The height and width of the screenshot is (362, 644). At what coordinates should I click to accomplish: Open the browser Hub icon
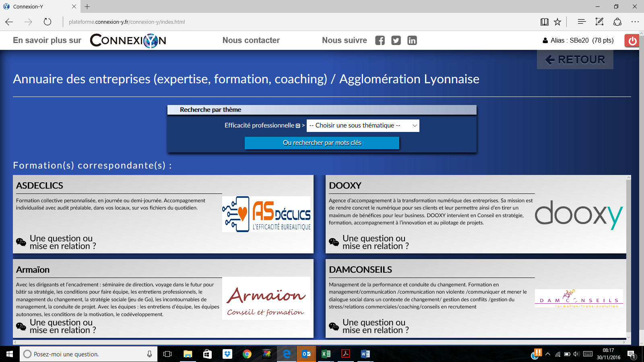tap(582, 22)
